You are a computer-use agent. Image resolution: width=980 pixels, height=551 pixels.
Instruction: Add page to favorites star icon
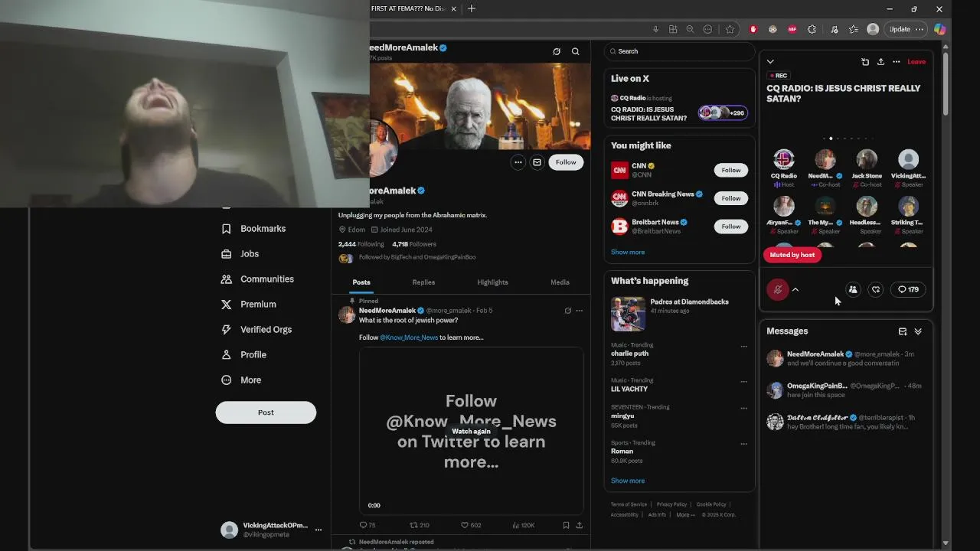(x=730, y=29)
